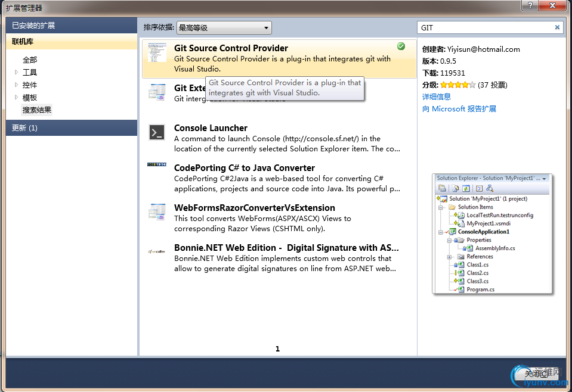Select 工具 in the category tree
Image resolution: width=572 pixels, height=392 pixels.
30,72
